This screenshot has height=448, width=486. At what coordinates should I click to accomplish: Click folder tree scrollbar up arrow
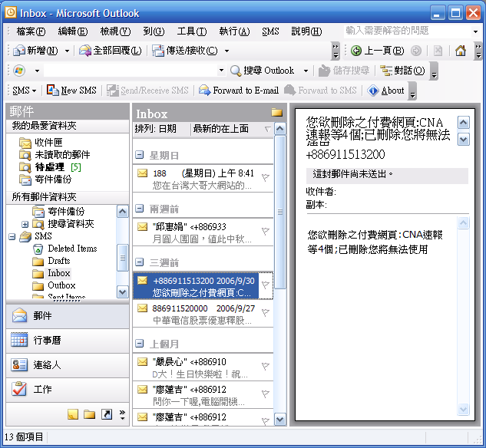122,212
